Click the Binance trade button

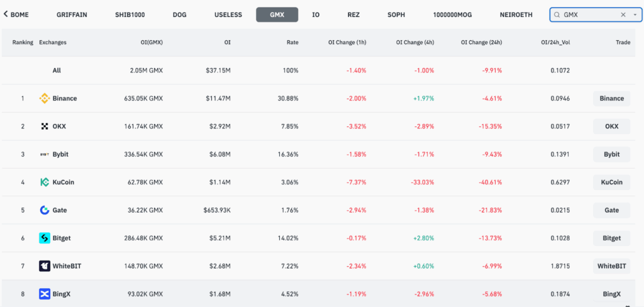click(611, 99)
